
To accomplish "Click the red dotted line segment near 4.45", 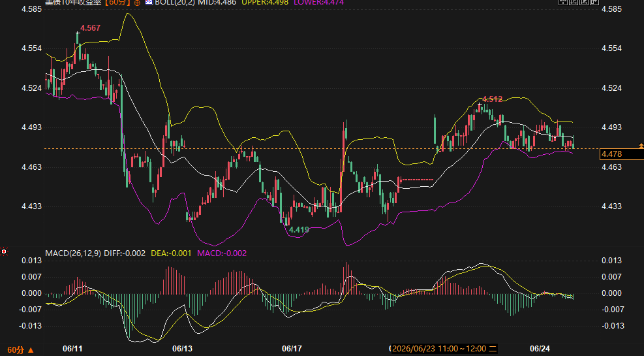I will [418, 180].
